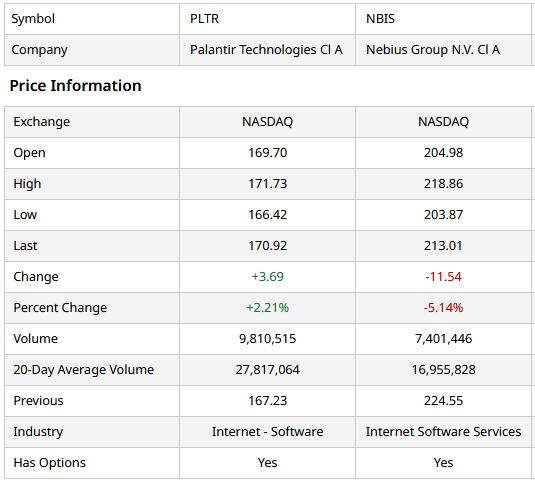Click PLTR low value 166.42

pos(268,215)
